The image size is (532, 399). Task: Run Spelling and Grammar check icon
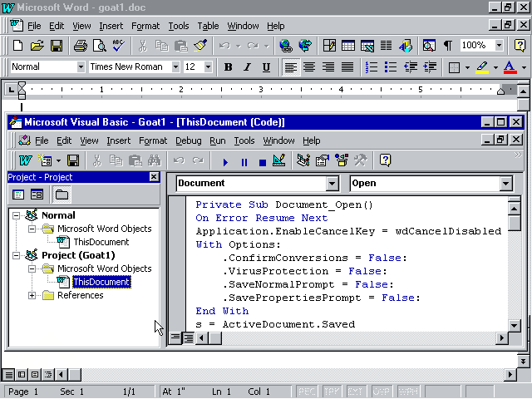point(118,46)
